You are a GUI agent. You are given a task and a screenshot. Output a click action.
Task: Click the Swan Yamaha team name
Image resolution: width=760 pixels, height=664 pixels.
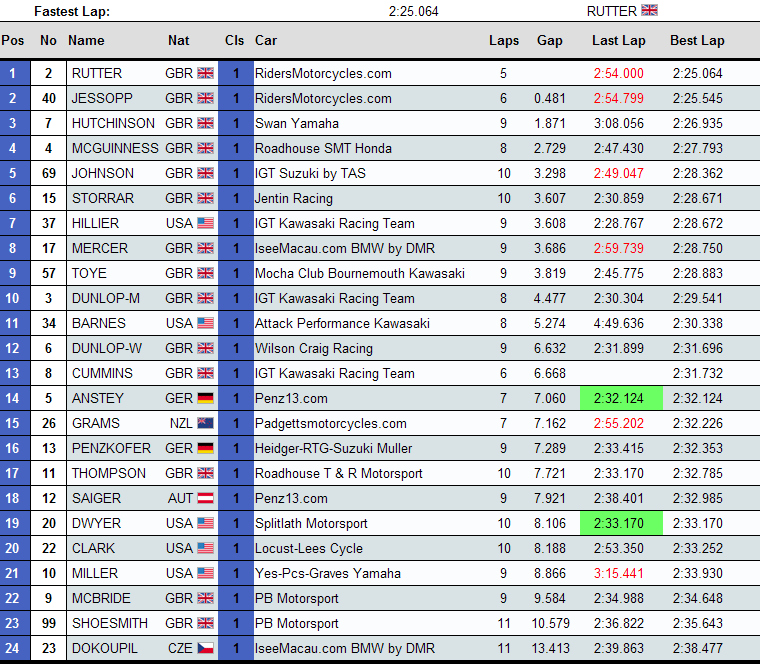click(297, 124)
